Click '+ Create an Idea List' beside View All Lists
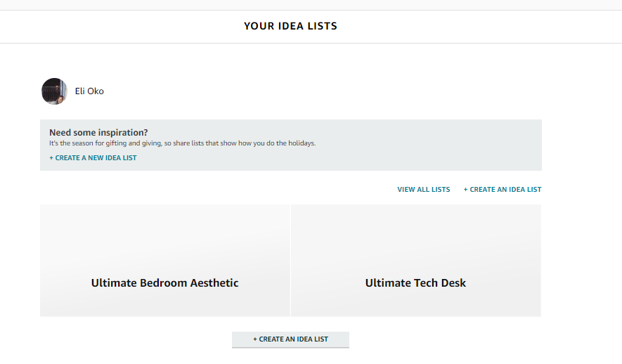 (503, 190)
